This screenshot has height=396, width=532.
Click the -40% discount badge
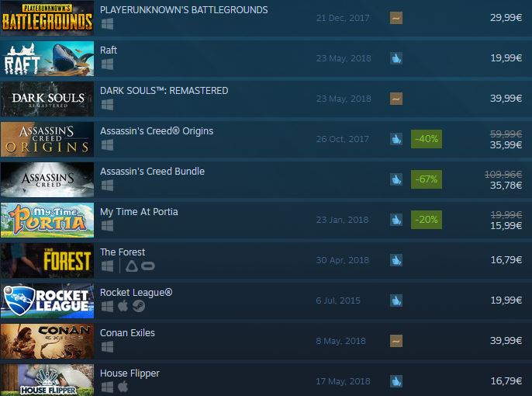coord(427,139)
